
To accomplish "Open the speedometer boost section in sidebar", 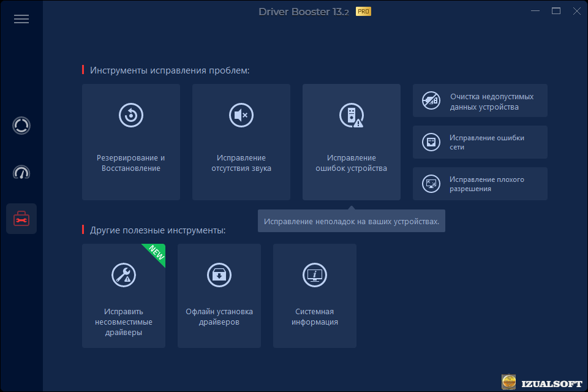I will [x=21, y=172].
